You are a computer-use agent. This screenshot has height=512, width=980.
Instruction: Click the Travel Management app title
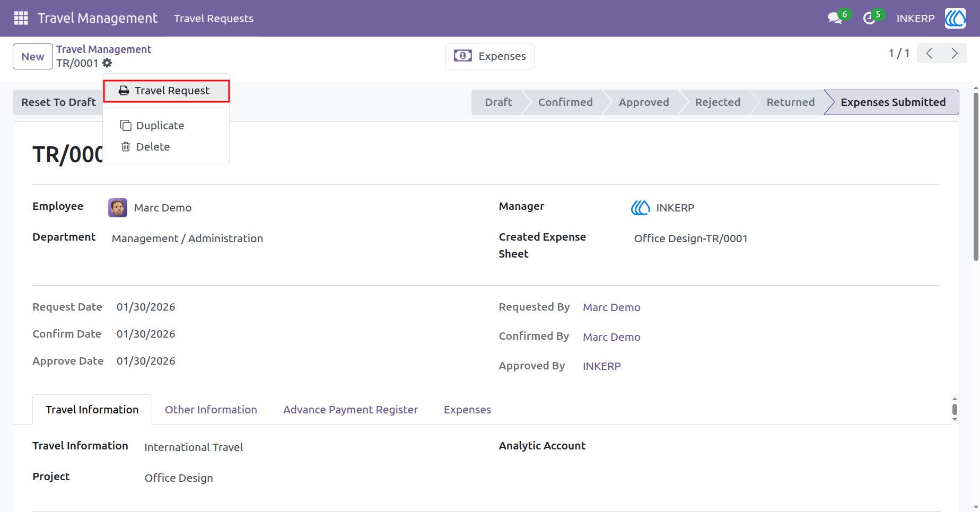click(98, 18)
